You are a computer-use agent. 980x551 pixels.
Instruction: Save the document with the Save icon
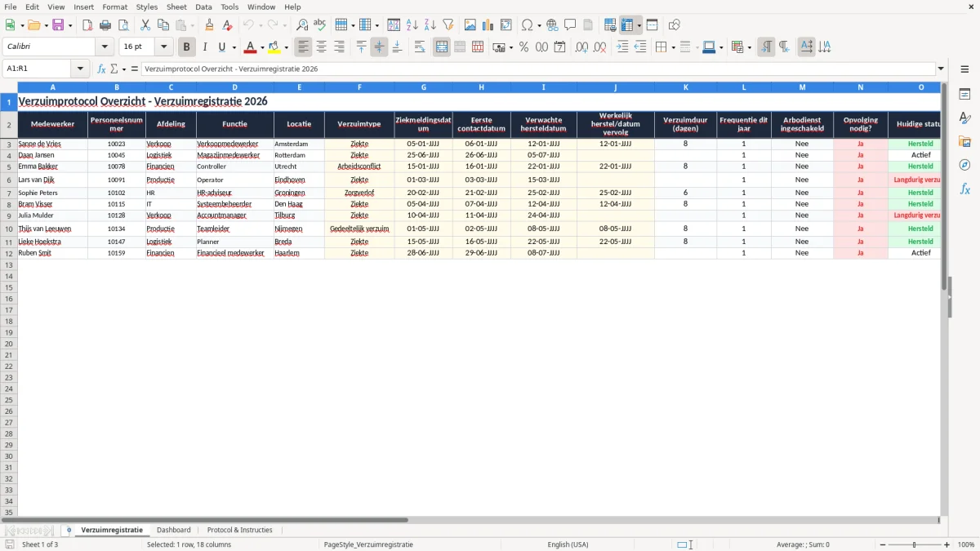tap(58, 25)
